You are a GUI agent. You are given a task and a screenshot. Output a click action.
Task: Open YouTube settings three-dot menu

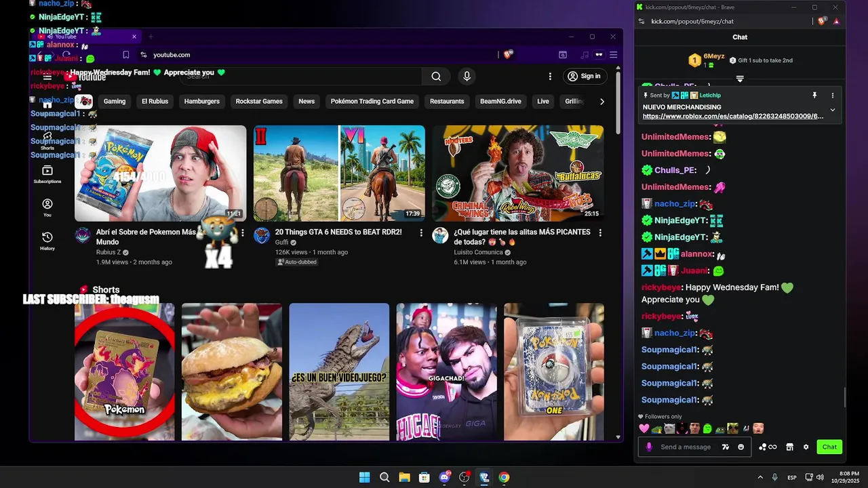(x=550, y=77)
